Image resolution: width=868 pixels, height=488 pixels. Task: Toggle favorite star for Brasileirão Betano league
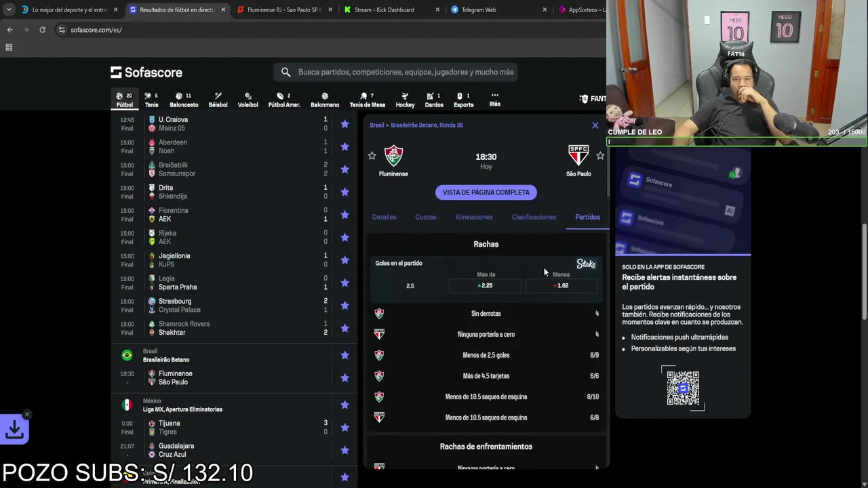(344, 355)
